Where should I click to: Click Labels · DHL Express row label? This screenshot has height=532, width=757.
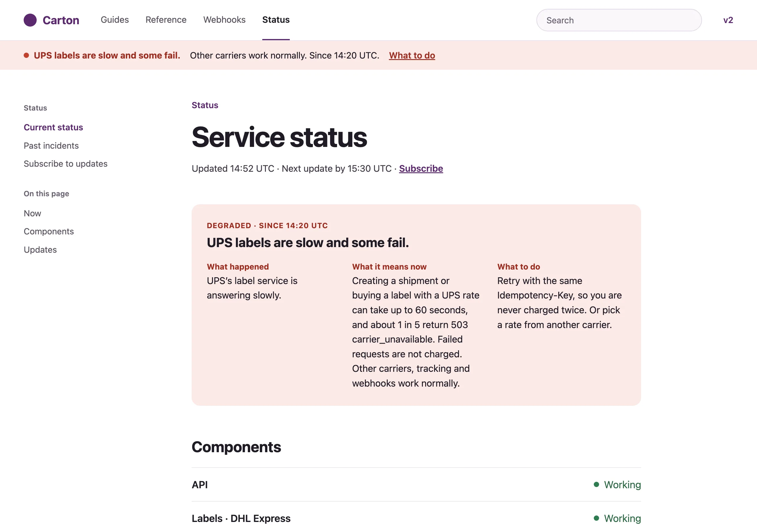click(x=241, y=518)
